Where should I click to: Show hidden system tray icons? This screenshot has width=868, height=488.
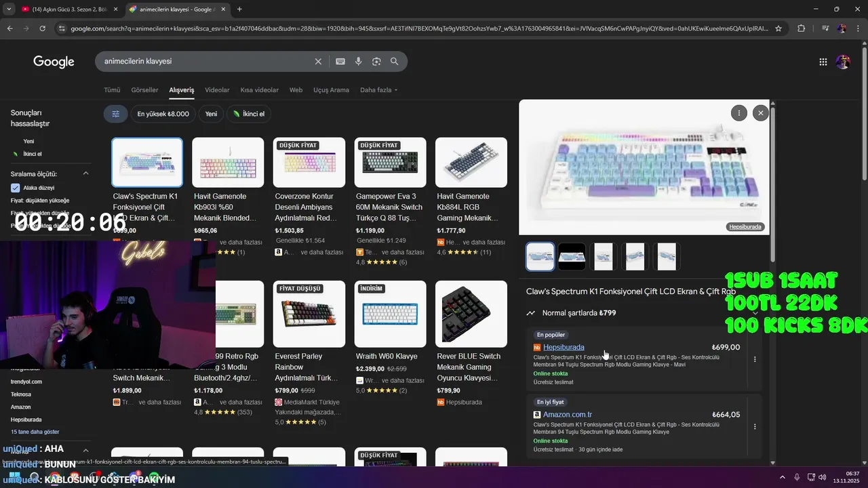[782, 477]
